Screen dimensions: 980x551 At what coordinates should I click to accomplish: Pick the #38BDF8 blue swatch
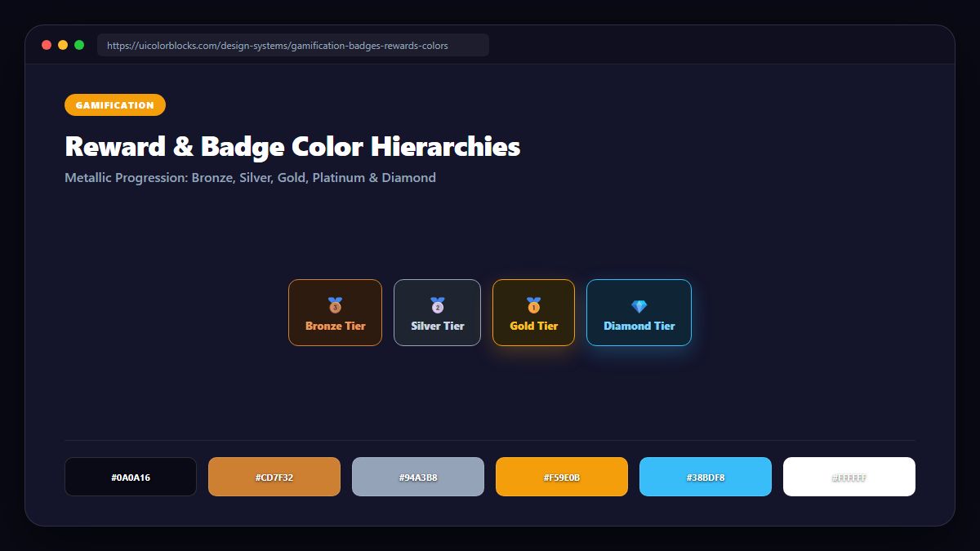pos(706,477)
